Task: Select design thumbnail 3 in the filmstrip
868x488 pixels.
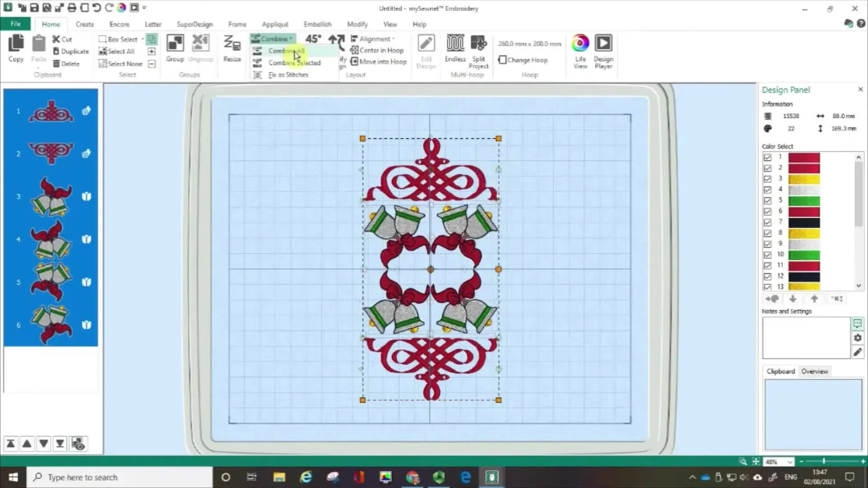Action: tap(51, 196)
